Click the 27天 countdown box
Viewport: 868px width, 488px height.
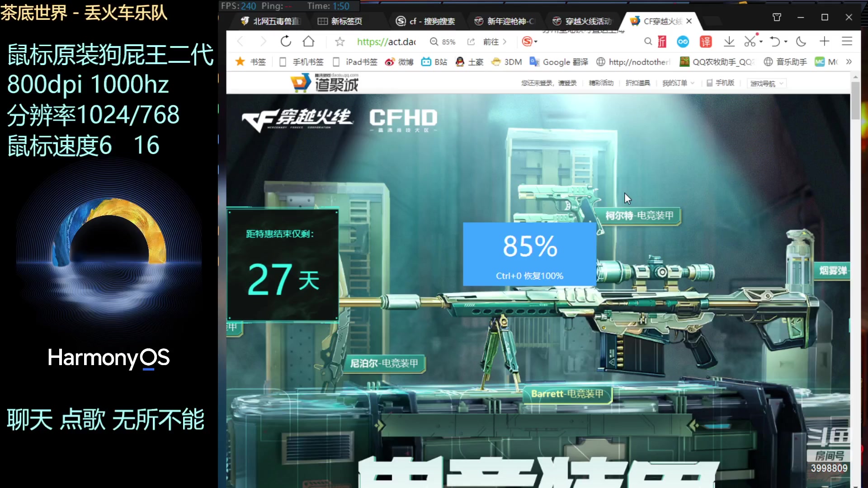click(x=283, y=266)
